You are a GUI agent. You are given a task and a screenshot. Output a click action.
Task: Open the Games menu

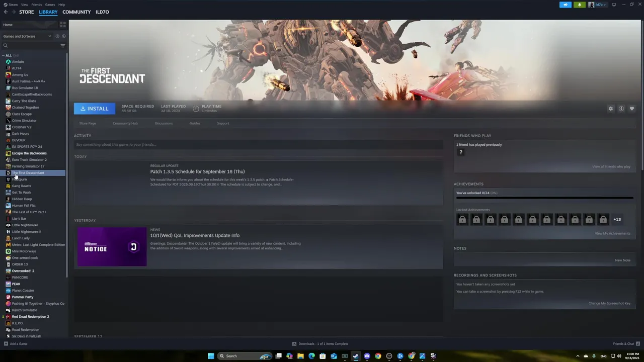point(50,5)
